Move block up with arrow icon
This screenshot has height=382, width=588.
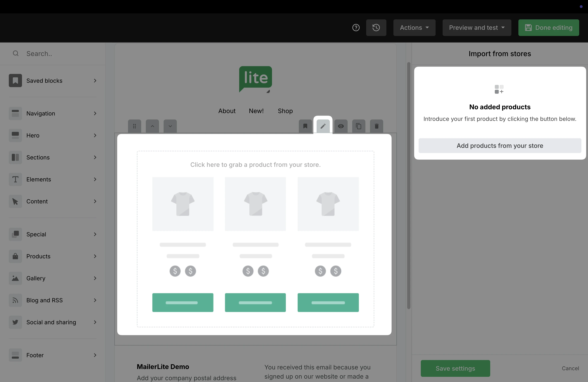pyautogui.click(x=152, y=126)
